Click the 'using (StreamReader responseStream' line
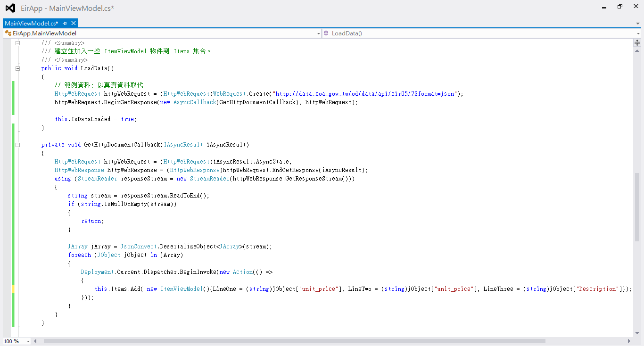644x346 pixels. tap(205, 179)
